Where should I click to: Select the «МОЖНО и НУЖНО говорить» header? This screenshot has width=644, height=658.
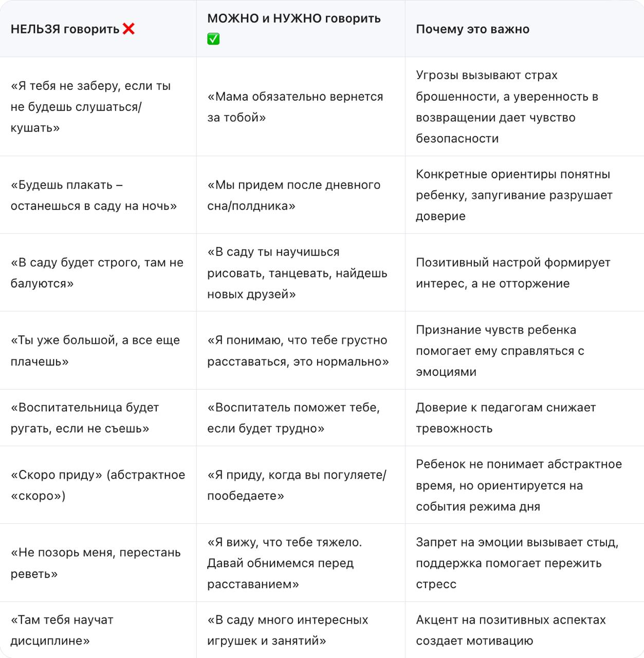(301, 29)
